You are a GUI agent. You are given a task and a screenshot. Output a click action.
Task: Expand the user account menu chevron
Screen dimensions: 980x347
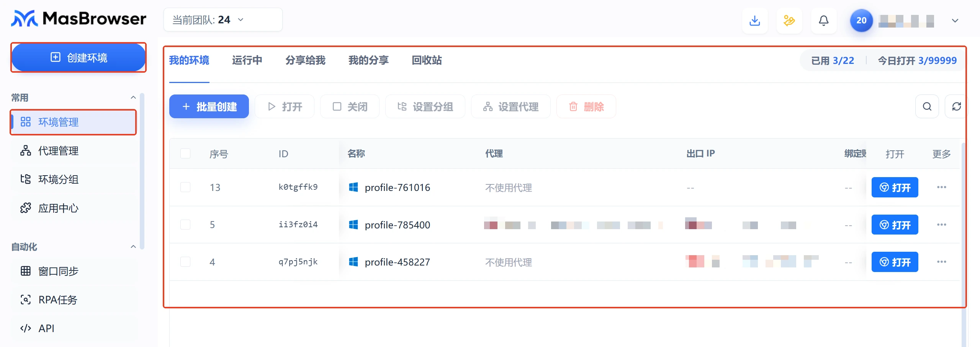coord(955,20)
